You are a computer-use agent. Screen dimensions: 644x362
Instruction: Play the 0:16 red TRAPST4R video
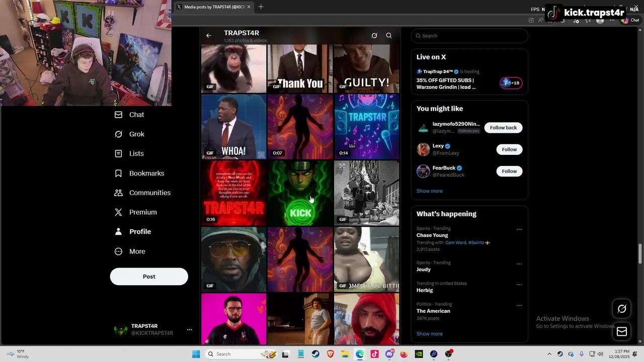233,193
